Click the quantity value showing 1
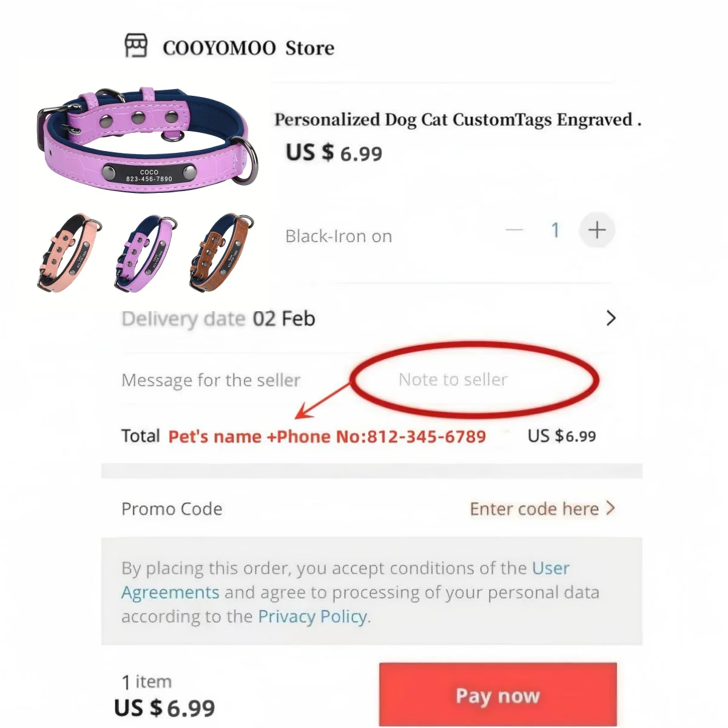The height and width of the screenshot is (728, 728). pos(555,231)
